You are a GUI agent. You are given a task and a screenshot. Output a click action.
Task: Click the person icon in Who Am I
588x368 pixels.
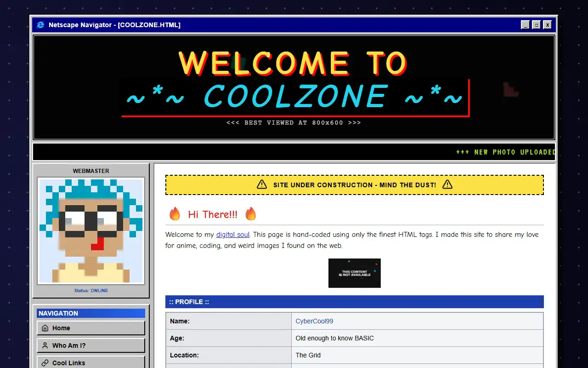tap(45, 345)
